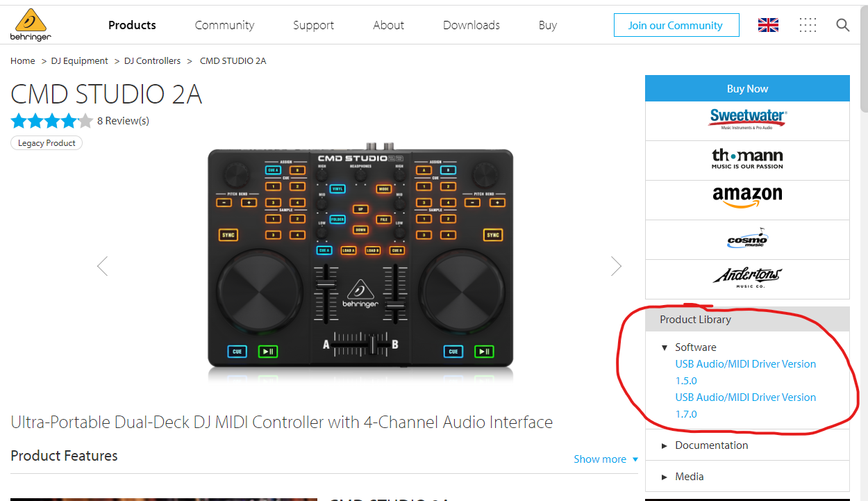Advance the product carousel with the right arrow
Screen dimensions: 868x501
617,265
